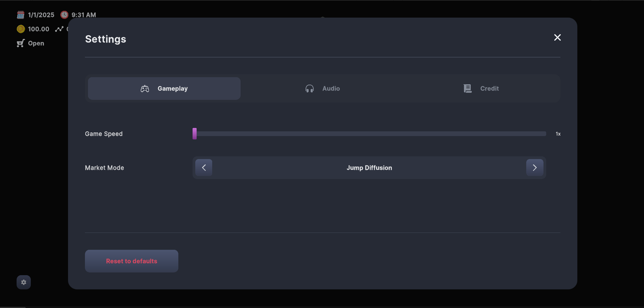Viewport: 644px width, 308px height.
Task: Click the calendar icon beside 1/1/2025
Action: click(x=21, y=15)
